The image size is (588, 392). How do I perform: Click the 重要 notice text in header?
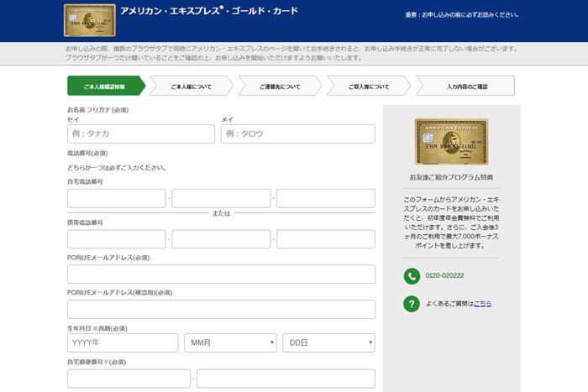pyautogui.click(x=462, y=14)
